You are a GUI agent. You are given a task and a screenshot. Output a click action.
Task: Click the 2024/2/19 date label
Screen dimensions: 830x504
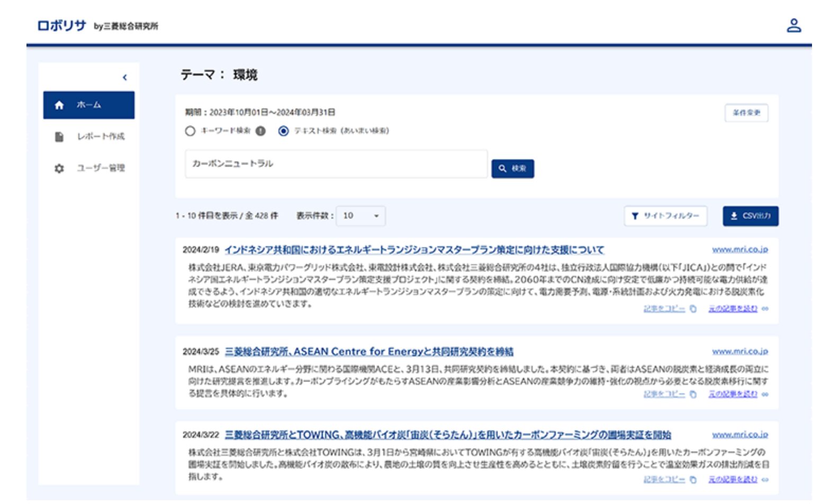201,250
